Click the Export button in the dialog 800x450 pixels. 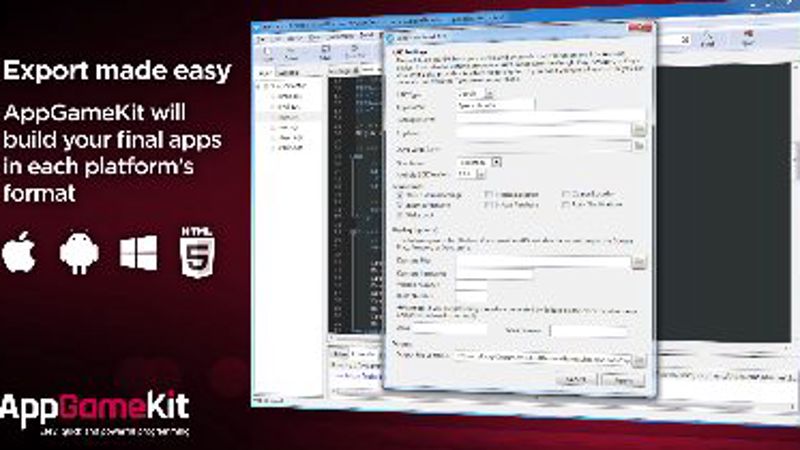pos(623,381)
